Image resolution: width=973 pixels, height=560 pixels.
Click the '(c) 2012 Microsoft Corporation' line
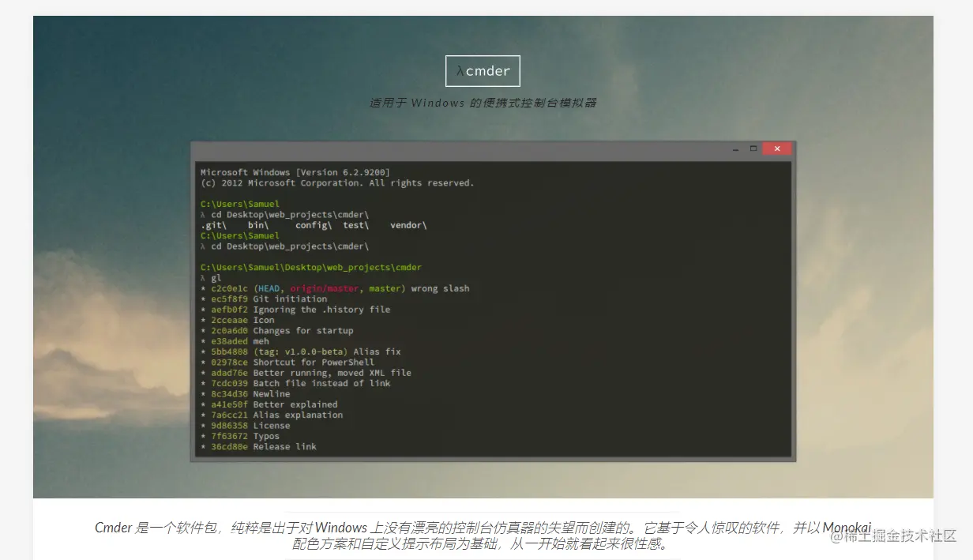pos(337,183)
